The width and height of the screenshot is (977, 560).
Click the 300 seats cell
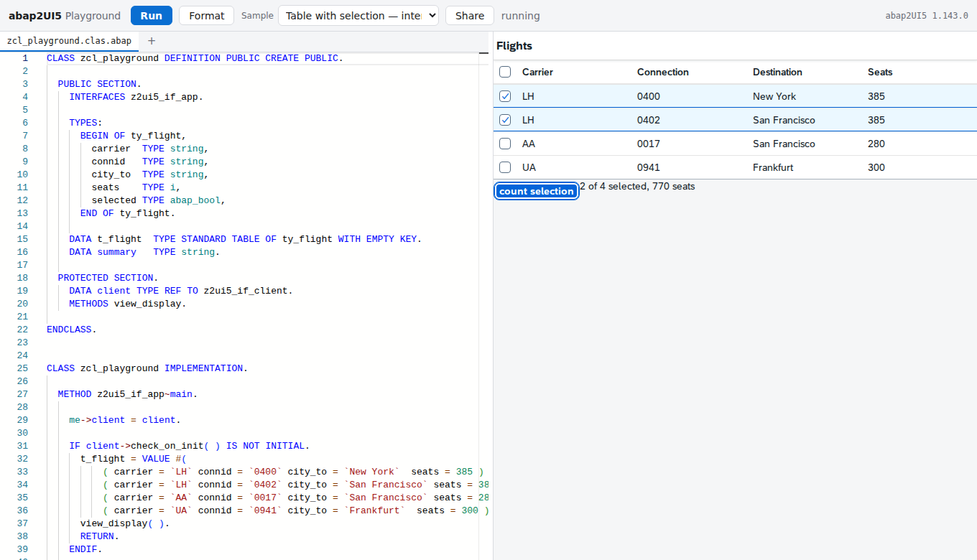[876, 167]
